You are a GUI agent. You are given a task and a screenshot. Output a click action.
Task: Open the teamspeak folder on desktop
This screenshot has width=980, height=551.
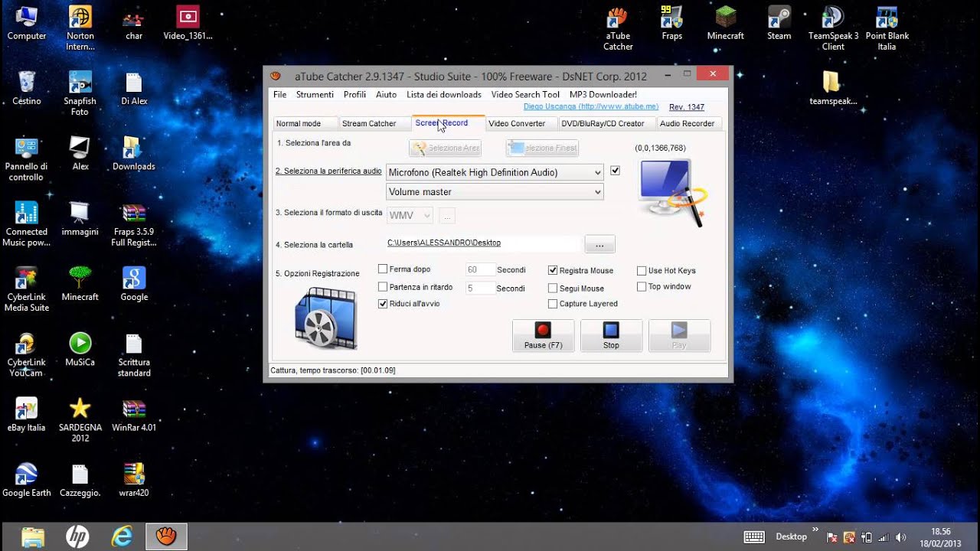point(833,88)
